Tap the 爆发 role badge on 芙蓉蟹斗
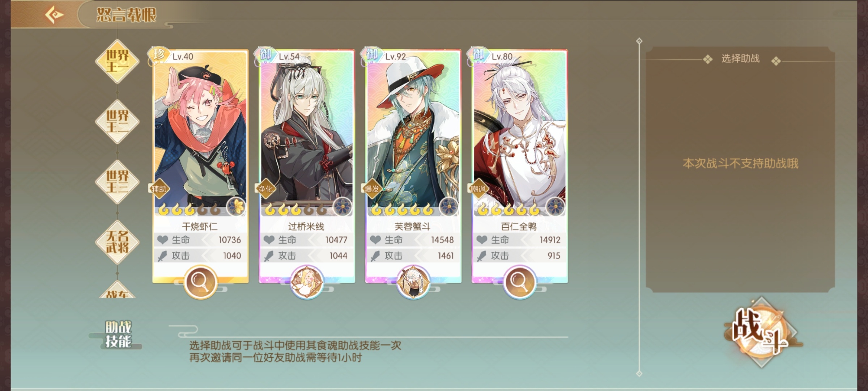 (x=372, y=189)
